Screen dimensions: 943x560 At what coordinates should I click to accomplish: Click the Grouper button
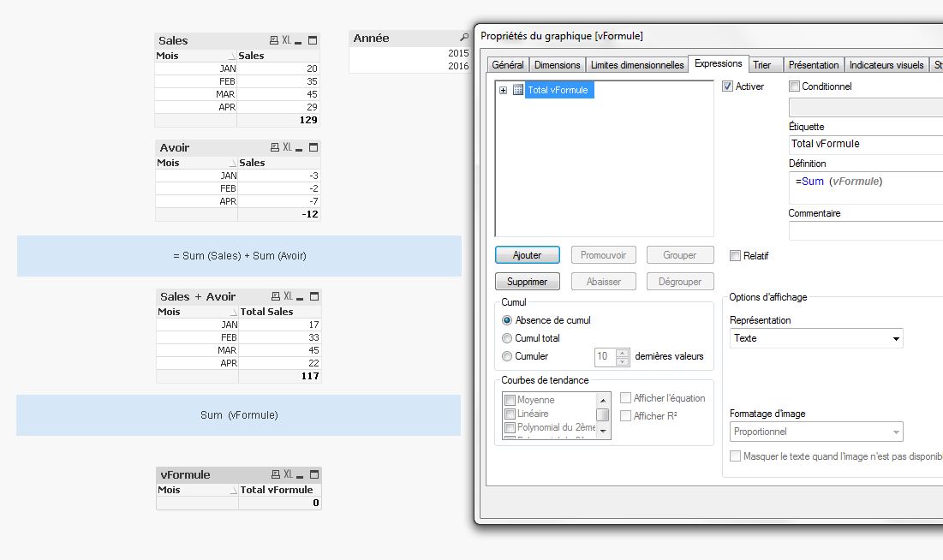coord(679,255)
